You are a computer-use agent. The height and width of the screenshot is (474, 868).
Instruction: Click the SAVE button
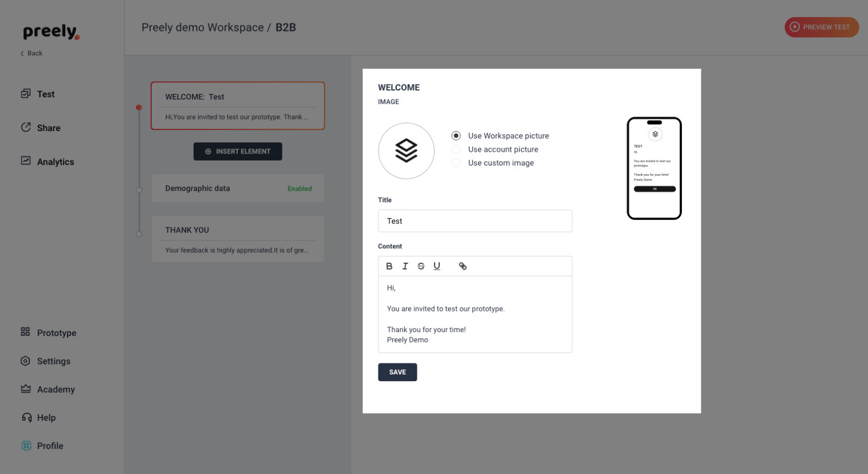[397, 372]
